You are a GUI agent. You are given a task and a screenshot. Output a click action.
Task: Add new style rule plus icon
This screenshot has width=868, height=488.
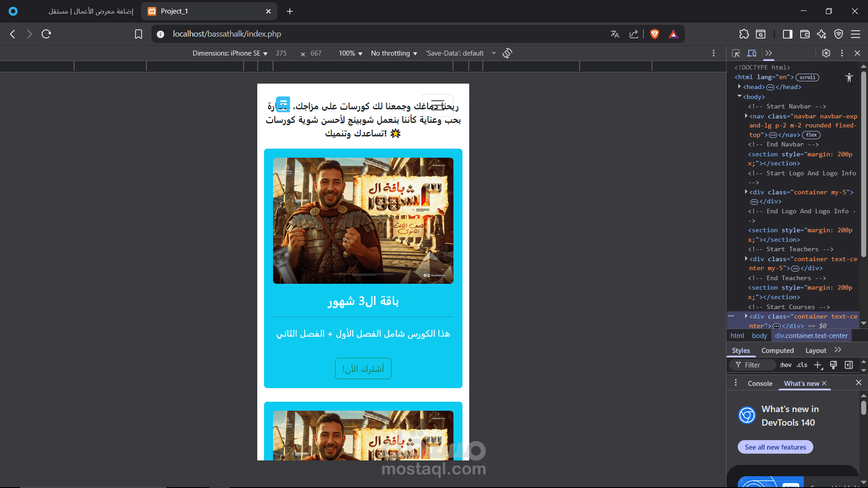(x=818, y=365)
